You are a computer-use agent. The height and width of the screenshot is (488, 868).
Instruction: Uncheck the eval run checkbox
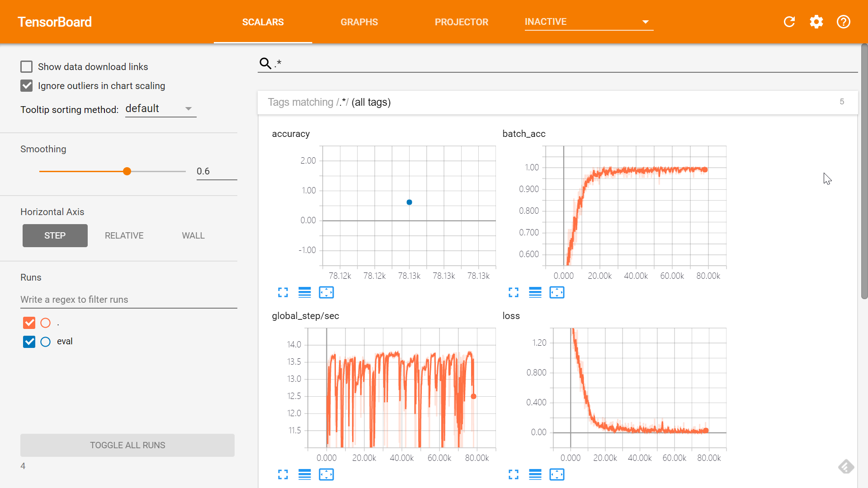coord(29,342)
